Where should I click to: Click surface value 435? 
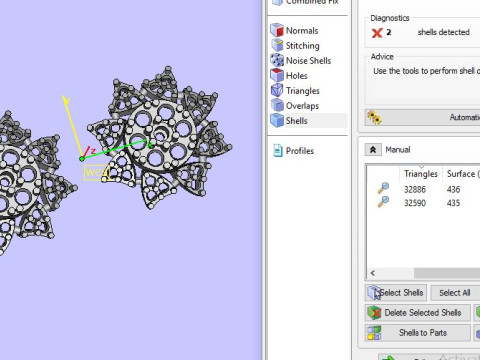(x=453, y=203)
